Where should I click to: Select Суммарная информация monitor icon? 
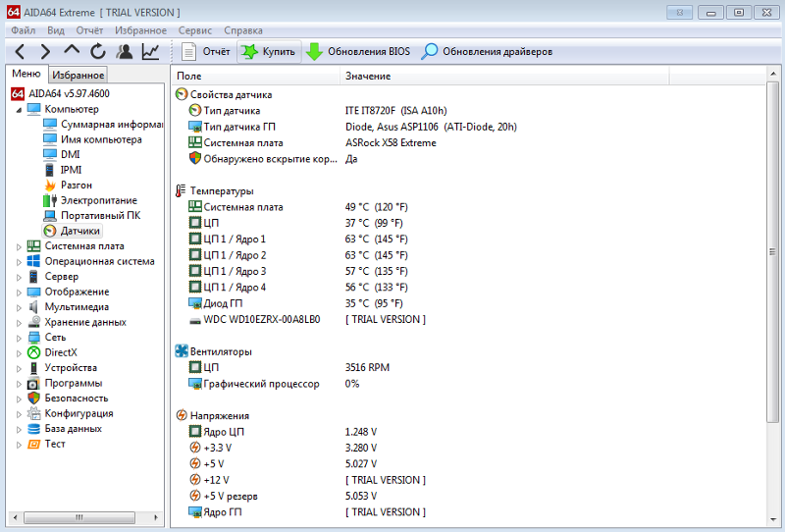[50, 125]
